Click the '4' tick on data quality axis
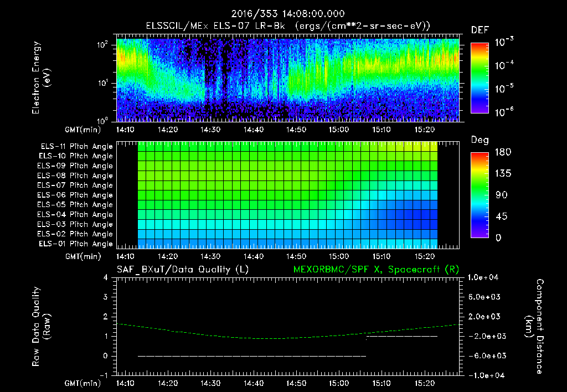The height and width of the screenshot is (392, 567). (x=106, y=278)
